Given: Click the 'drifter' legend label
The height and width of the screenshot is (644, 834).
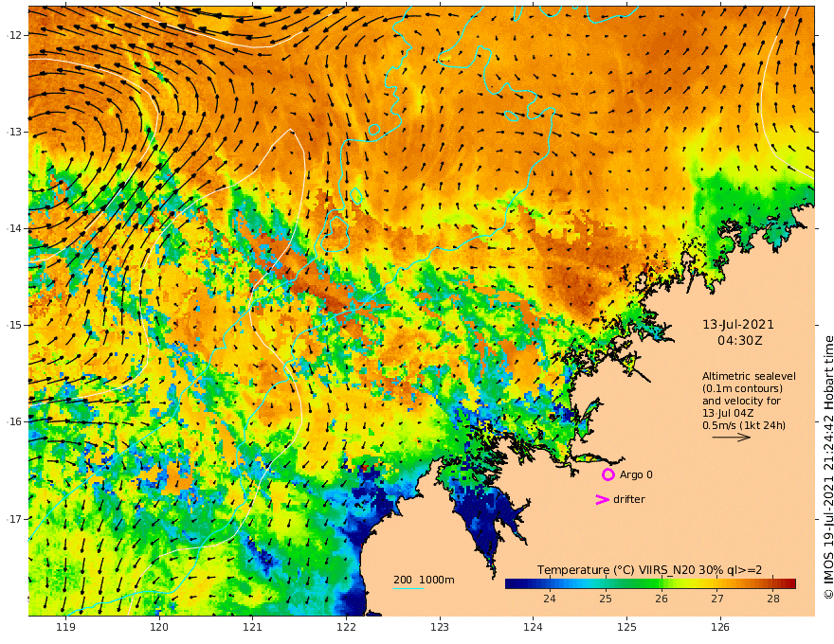Looking at the screenshot, I should pyautogui.click(x=628, y=499).
